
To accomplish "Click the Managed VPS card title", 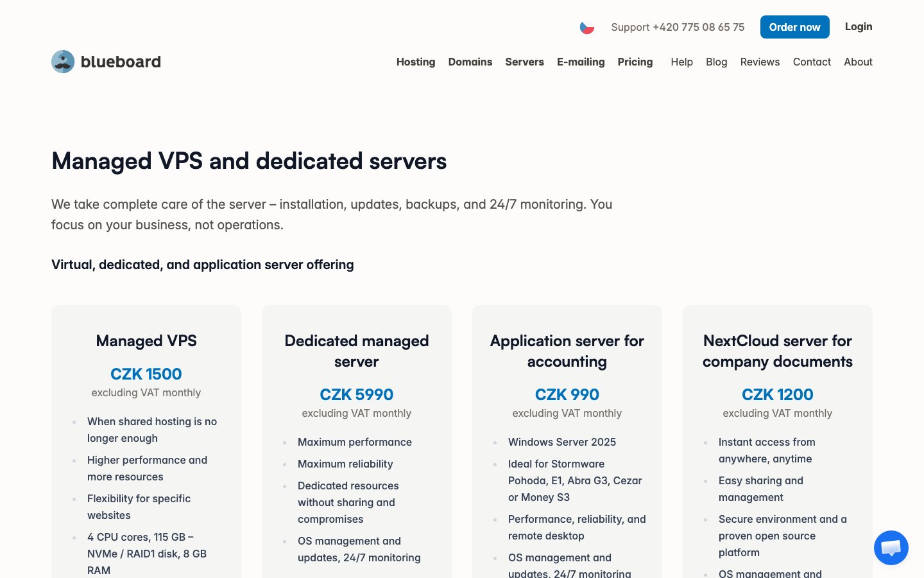I will pyautogui.click(x=146, y=341).
